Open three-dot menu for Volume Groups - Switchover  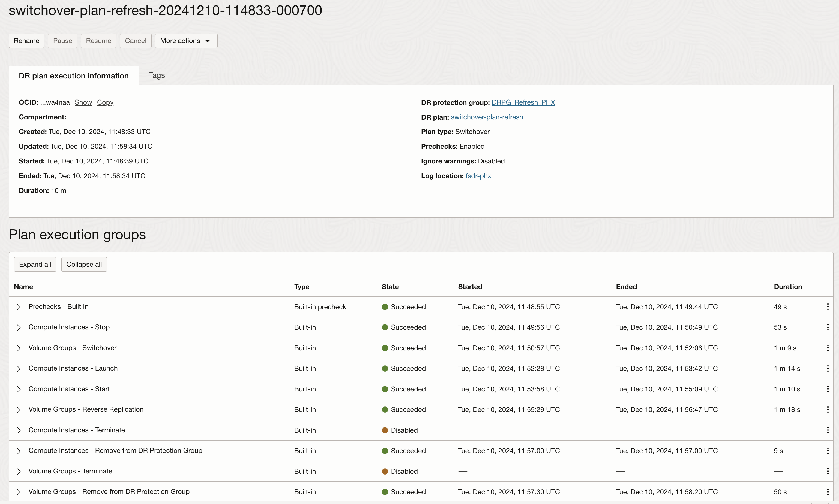click(828, 348)
